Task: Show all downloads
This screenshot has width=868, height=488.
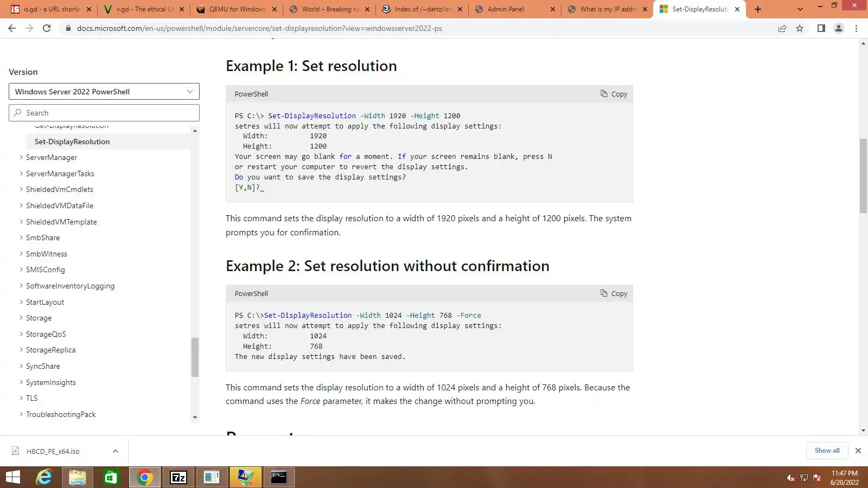Action: [x=827, y=451]
